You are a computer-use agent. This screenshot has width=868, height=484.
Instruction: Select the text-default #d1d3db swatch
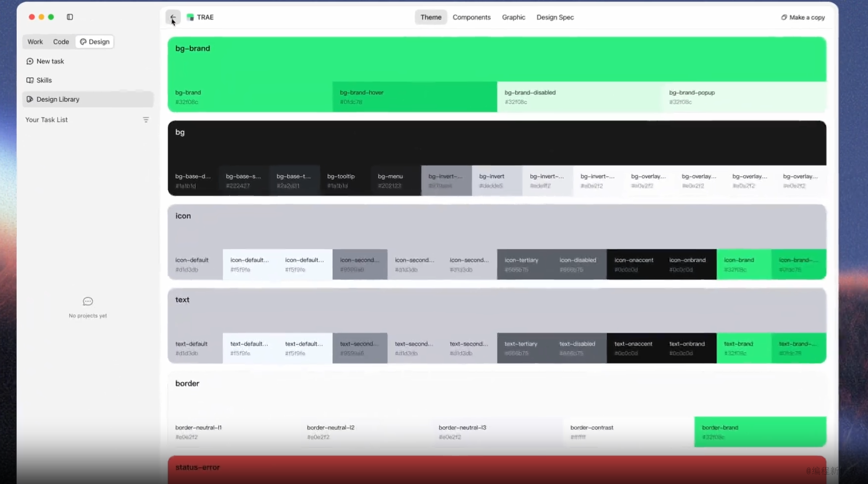(x=195, y=348)
